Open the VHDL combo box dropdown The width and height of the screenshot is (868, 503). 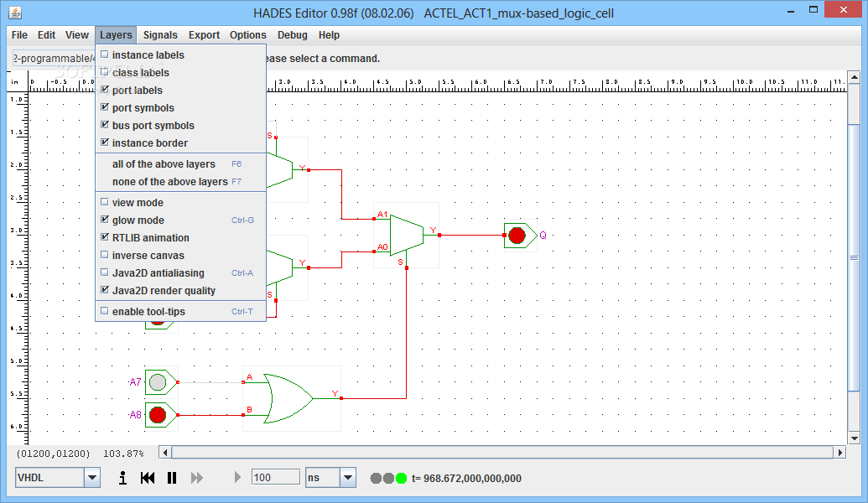pos(92,478)
